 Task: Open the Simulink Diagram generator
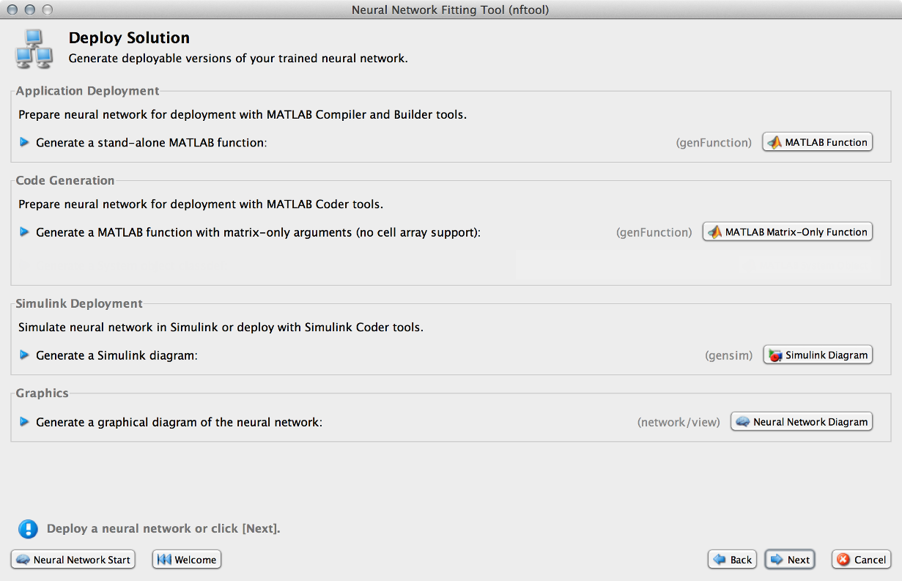click(x=817, y=355)
